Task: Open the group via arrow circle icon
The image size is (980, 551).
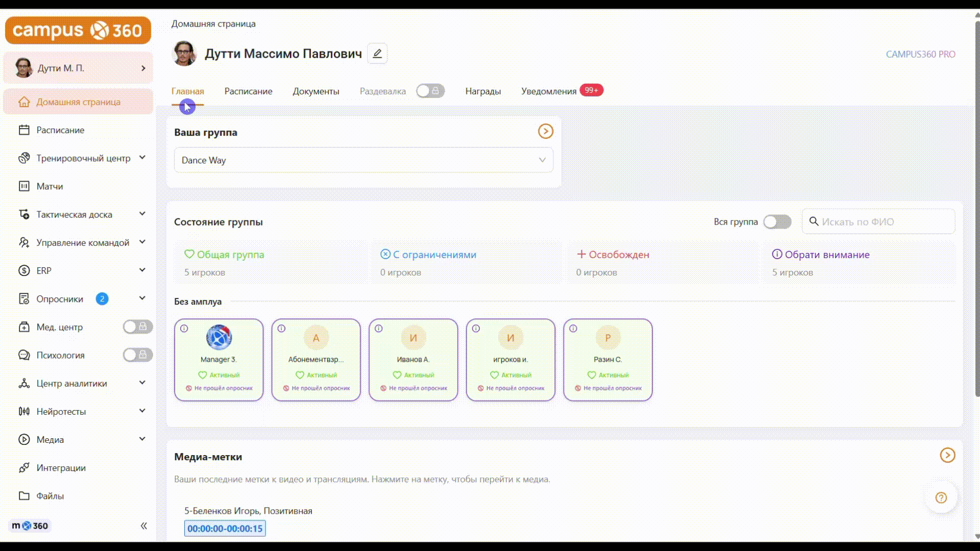Action: [x=545, y=132]
